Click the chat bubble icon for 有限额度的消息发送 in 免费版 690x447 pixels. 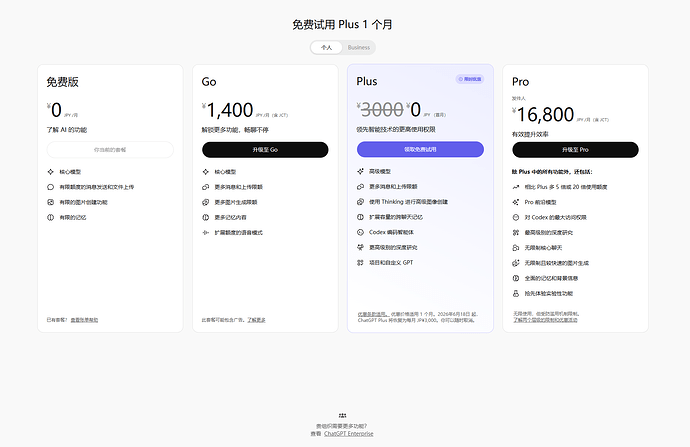[51, 187]
